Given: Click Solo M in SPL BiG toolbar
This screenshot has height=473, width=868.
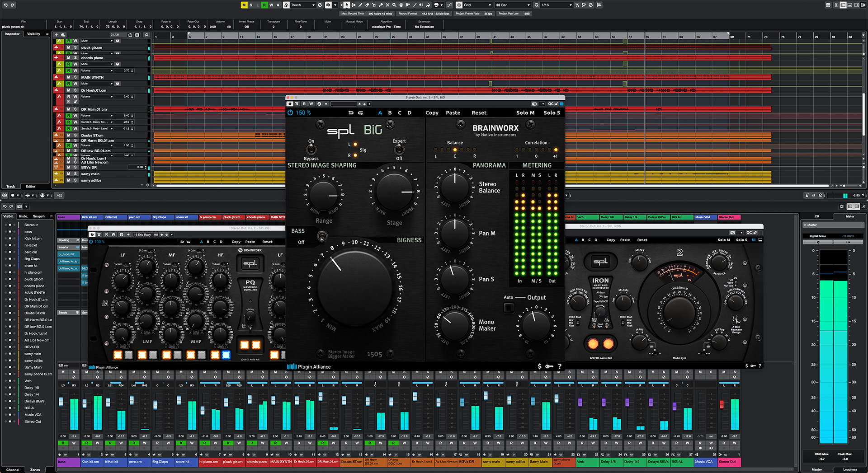Looking at the screenshot, I should coord(525,113).
